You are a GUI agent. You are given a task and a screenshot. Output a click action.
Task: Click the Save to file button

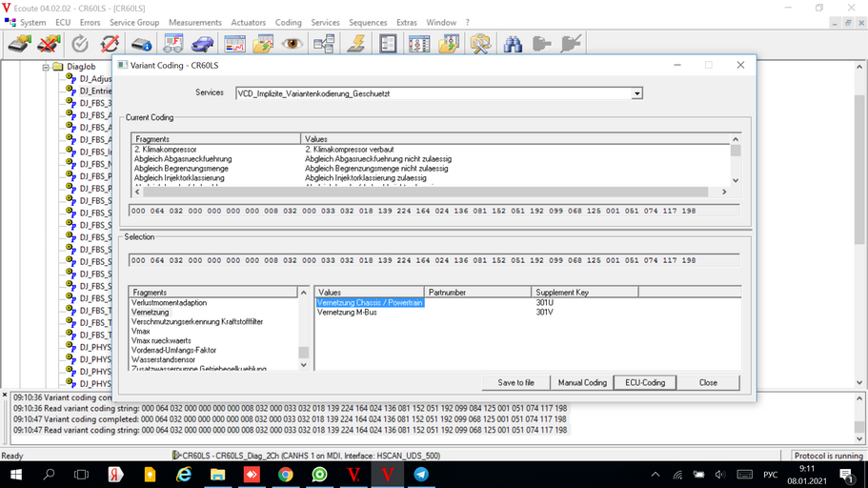pos(515,383)
